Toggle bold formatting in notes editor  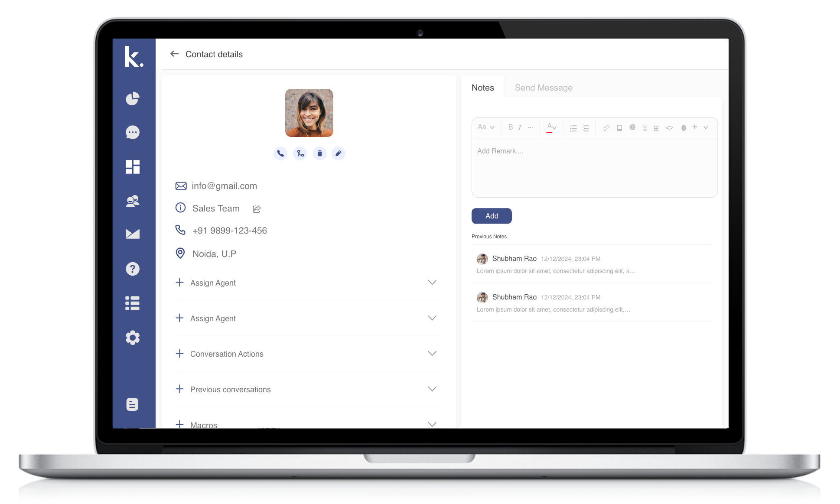click(x=511, y=127)
